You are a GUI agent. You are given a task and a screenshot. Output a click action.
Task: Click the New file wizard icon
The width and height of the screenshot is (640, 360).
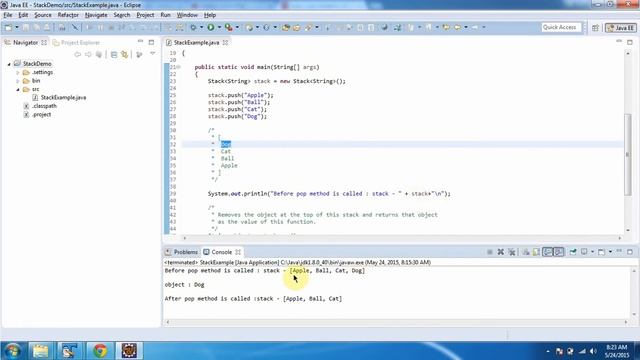pyautogui.click(x=8, y=27)
